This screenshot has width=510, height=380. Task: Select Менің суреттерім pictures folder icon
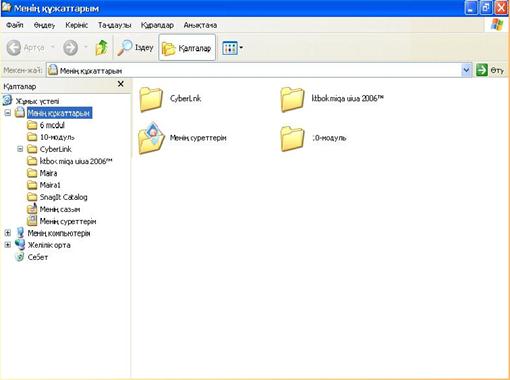[x=151, y=138]
